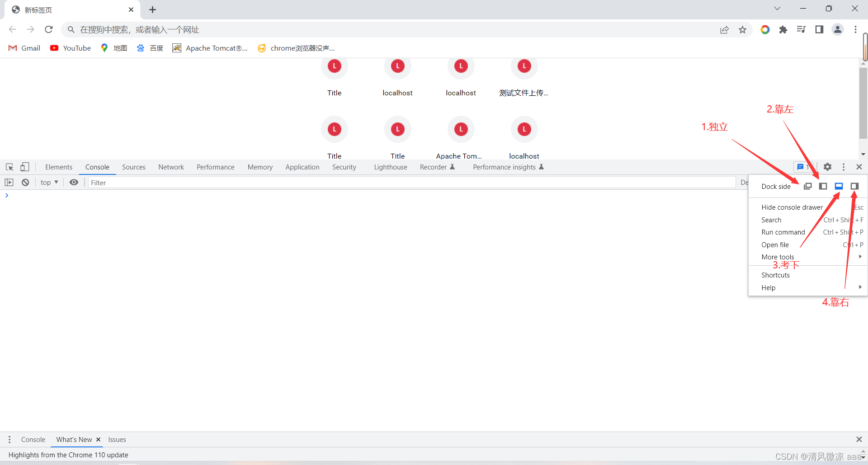Select the dock to left icon

[823, 186]
